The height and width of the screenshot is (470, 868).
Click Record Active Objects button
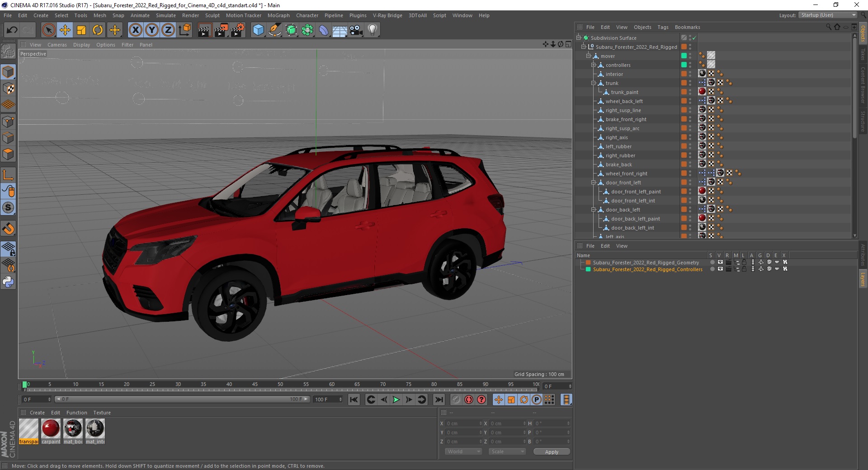(x=456, y=399)
